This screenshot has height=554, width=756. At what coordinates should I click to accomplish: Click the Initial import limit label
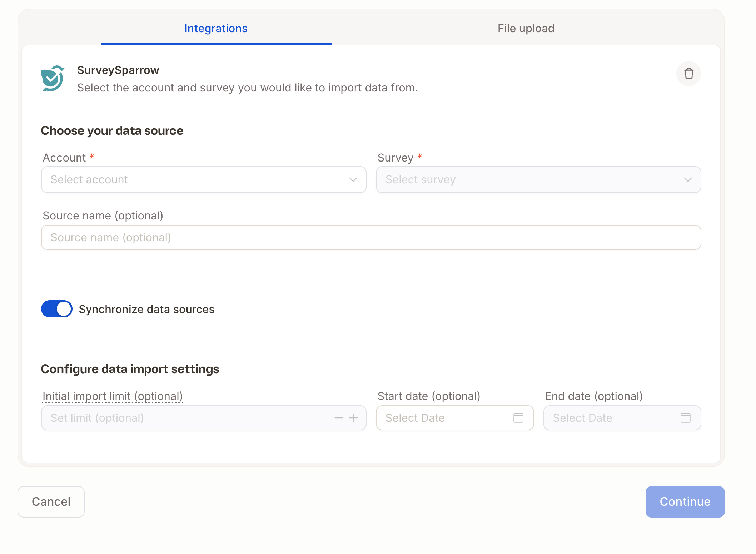113,396
